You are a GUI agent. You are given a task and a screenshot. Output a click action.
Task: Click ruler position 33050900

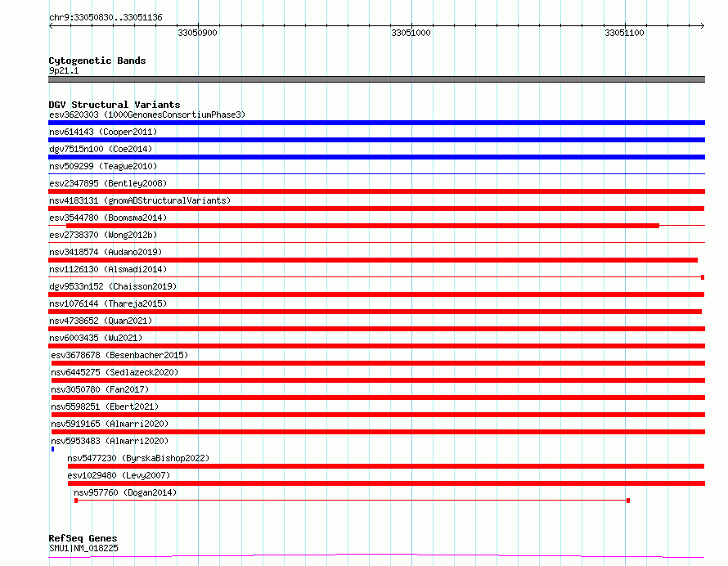[x=197, y=33]
